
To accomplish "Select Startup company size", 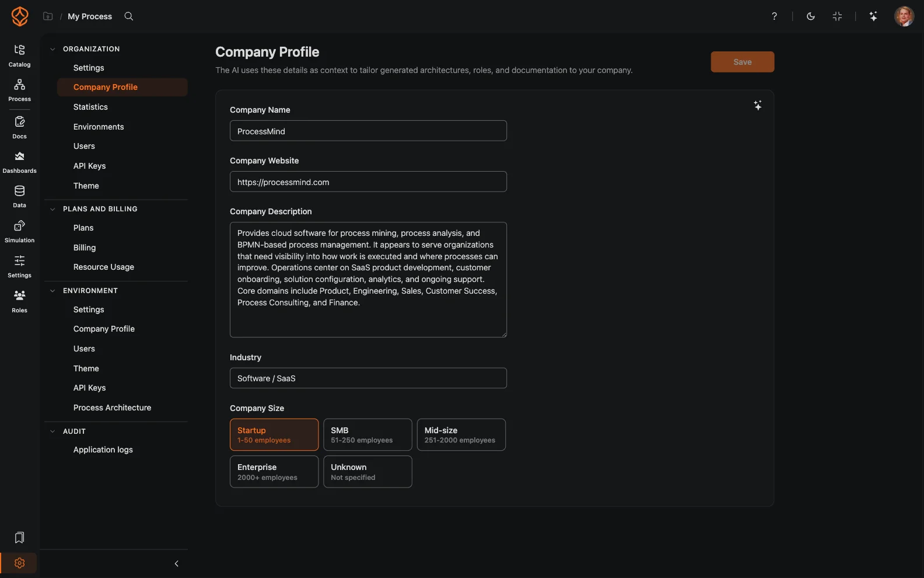I will click(x=274, y=434).
